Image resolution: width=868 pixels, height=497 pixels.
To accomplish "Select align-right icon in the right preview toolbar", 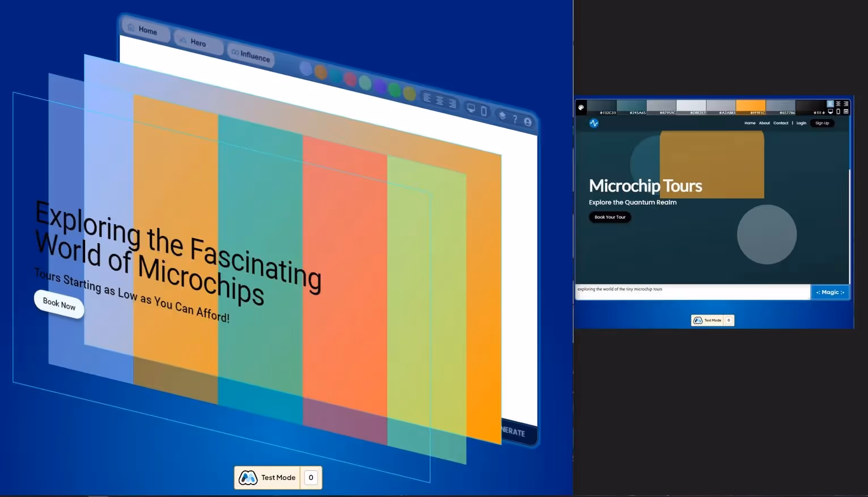I will (x=846, y=104).
